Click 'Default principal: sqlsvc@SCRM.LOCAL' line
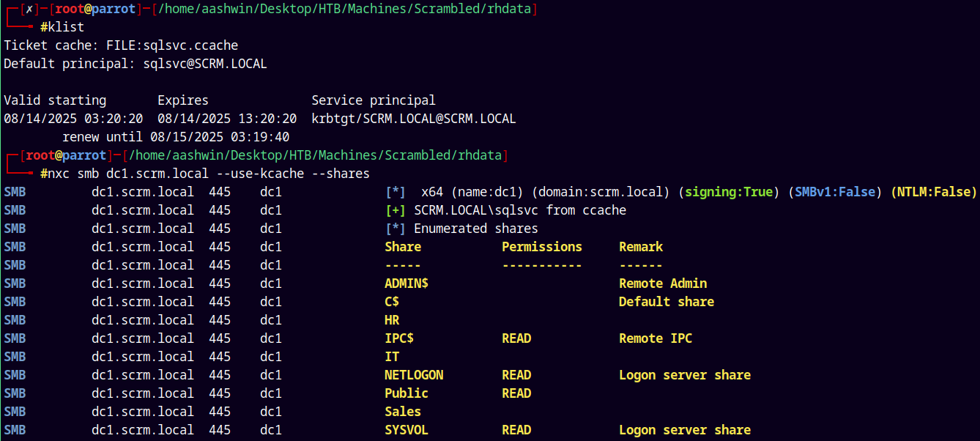 136,64
